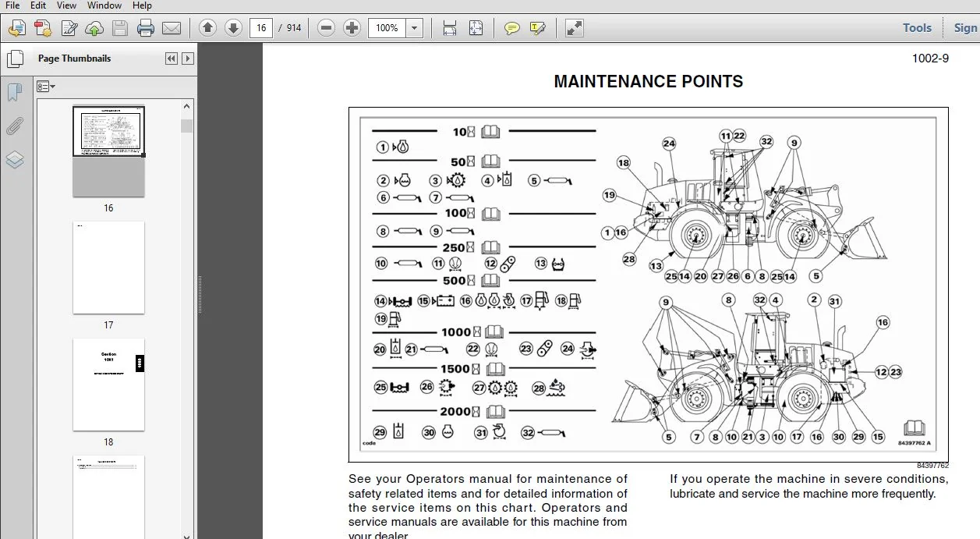The height and width of the screenshot is (539, 980).
Task: Click the Fit one full page icon
Action: coord(476,28)
